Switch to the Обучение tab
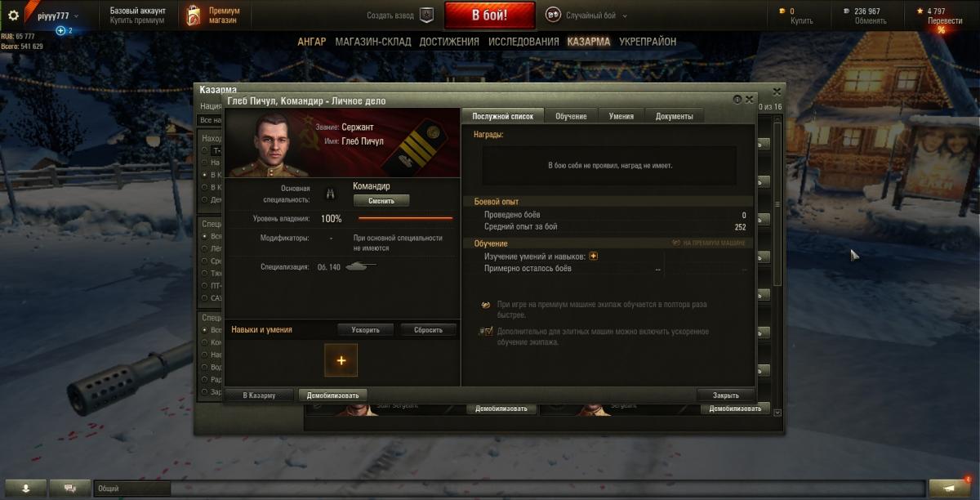The width and height of the screenshot is (980, 500). 571,116
